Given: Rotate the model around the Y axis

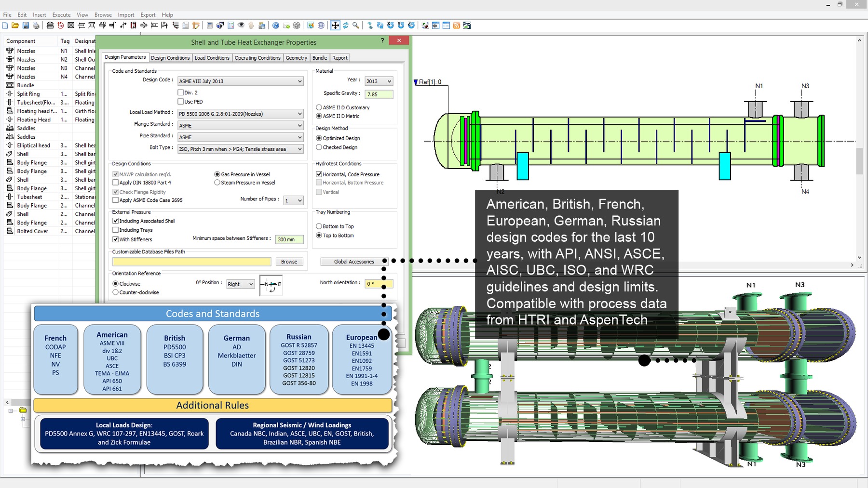Looking at the screenshot, I should [401, 25].
